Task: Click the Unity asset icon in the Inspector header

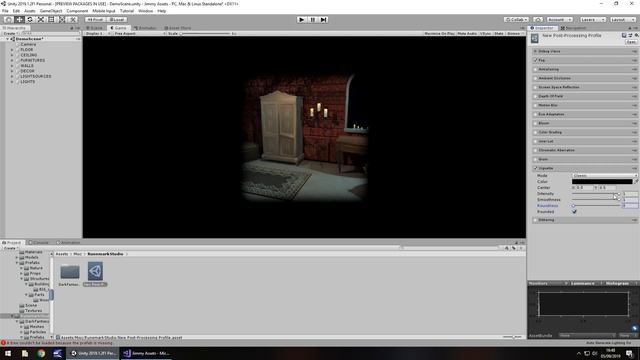Action: [535, 38]
